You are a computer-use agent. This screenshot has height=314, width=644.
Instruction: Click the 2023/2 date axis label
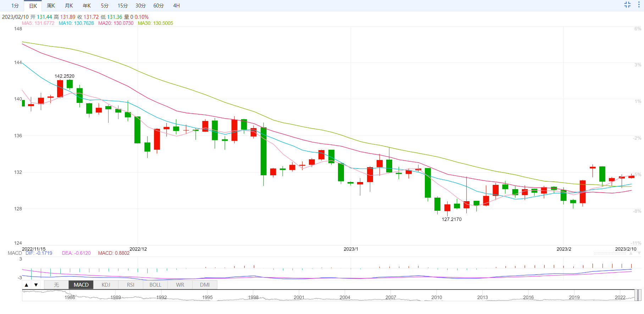[x=564, y=249]
